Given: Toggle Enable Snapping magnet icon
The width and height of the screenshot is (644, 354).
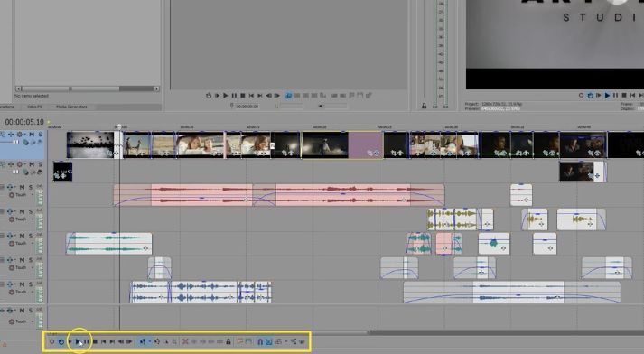Looking at the screenshot, I should pyautogui.click(x=260, y=341).
